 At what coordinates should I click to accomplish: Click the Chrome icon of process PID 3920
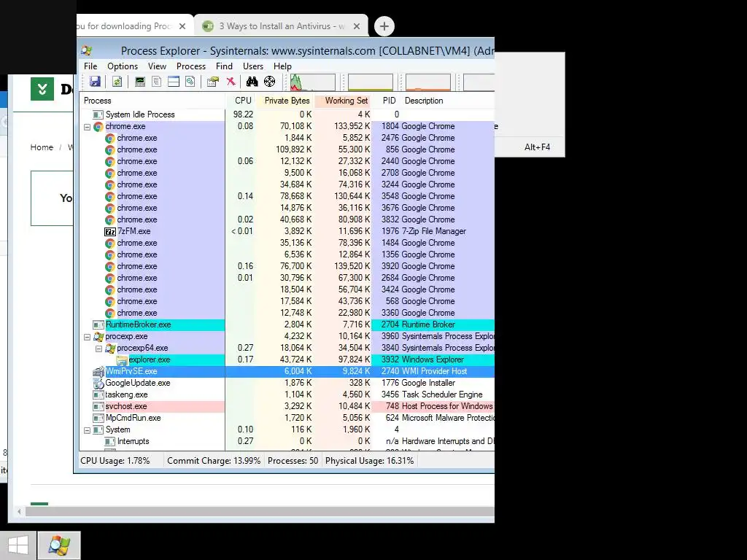[110, 266]
